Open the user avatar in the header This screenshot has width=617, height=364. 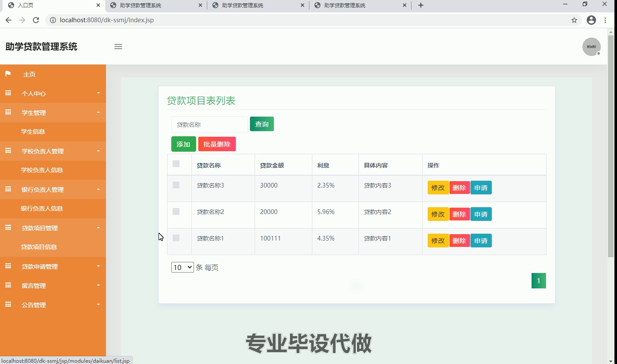tap(591, 47)
